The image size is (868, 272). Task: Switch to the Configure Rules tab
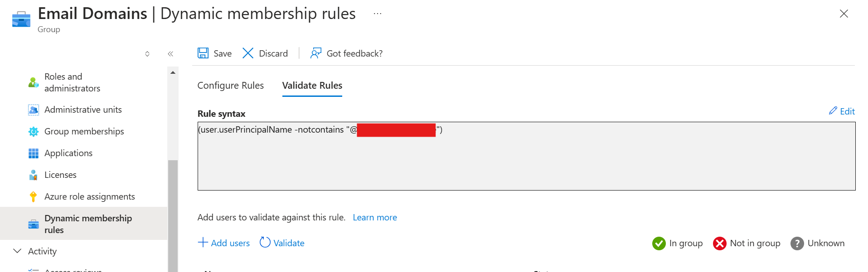(x=230, y=85)
